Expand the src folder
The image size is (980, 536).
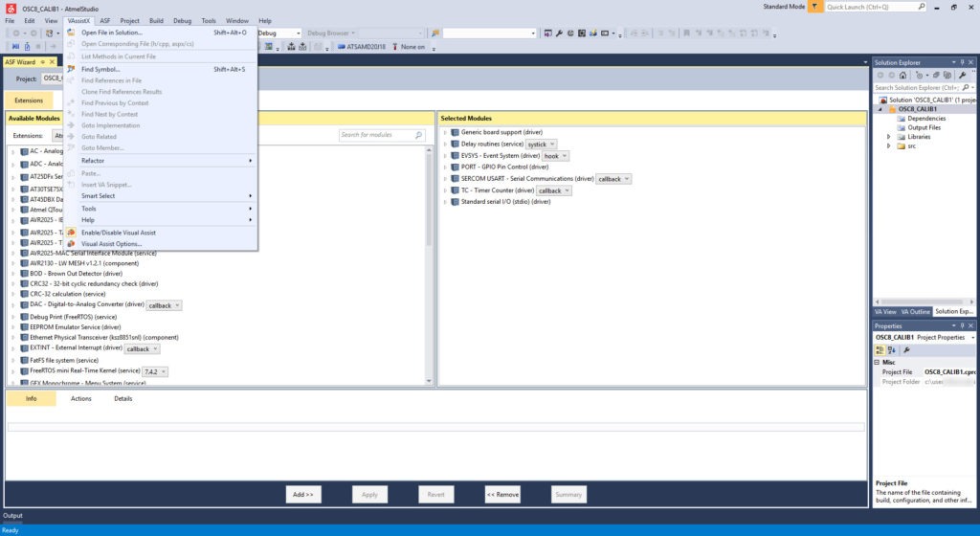tap(889, 146)
